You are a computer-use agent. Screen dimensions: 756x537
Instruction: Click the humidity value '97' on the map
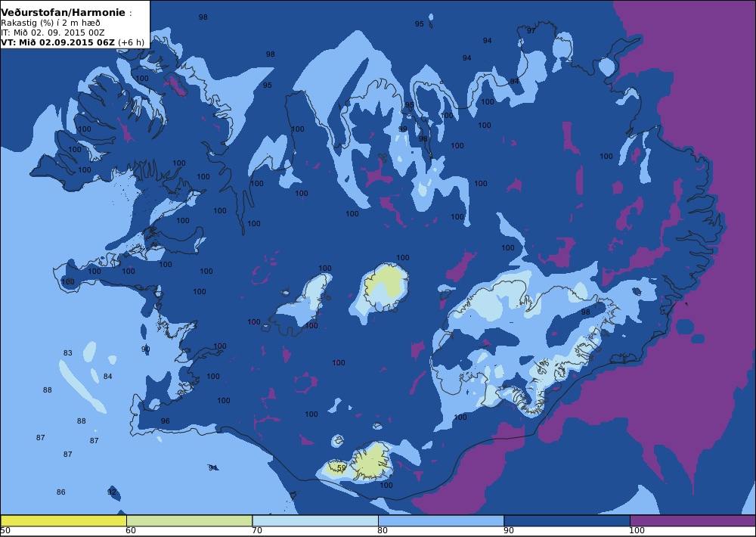[x=531, y=30]
